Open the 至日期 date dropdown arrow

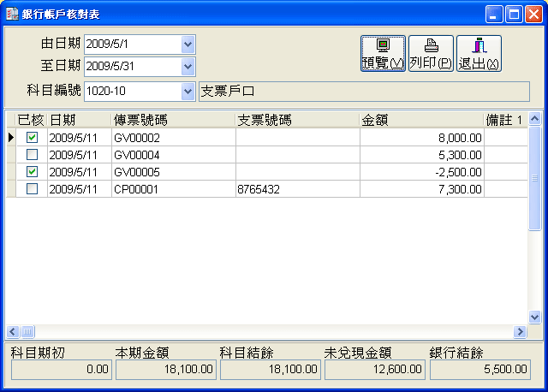188,67
